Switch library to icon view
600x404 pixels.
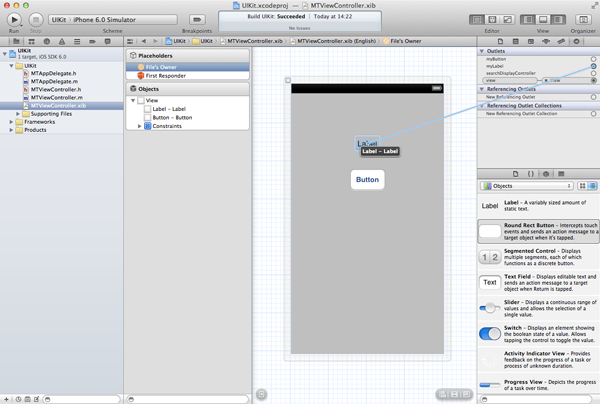pyautogui.click(x=582, y=186)
